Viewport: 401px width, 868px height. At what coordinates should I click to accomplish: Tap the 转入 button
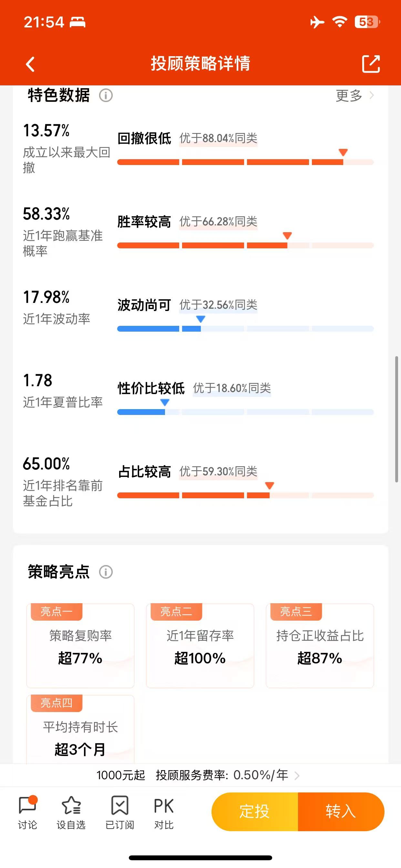[x=341, y=811]
